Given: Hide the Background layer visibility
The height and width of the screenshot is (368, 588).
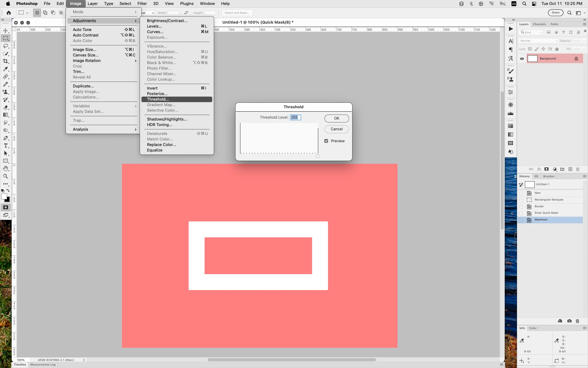Looking at the screenshot, I should (x=522, y=59).
